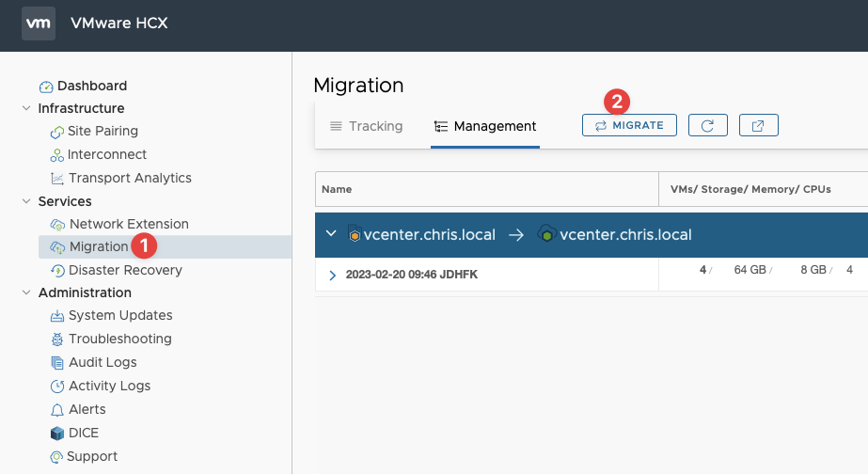Click the Infrastructure heading
Image resolution: width=868 pixels, height=474 pixels.
click(x=81, y=108)
